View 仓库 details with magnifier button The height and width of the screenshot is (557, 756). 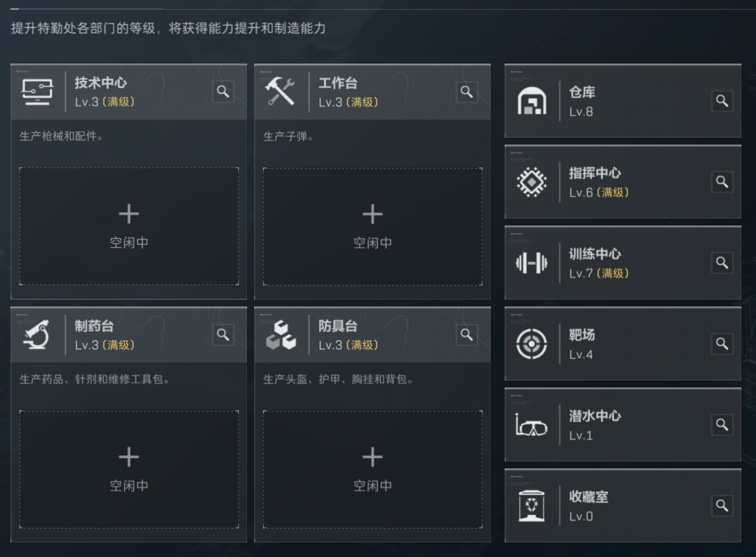point(722,101)
